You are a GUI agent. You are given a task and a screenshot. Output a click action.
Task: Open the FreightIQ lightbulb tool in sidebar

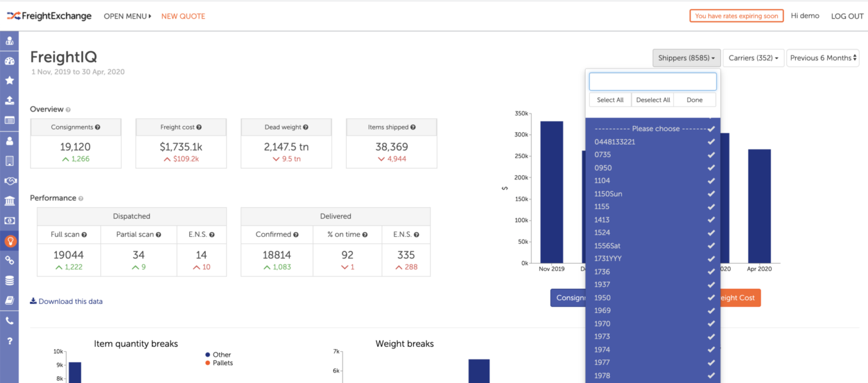10,241
